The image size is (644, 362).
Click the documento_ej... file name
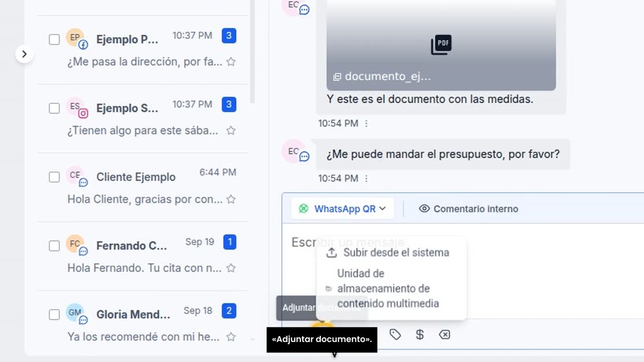pyautogui.click(x=388, y=76)
